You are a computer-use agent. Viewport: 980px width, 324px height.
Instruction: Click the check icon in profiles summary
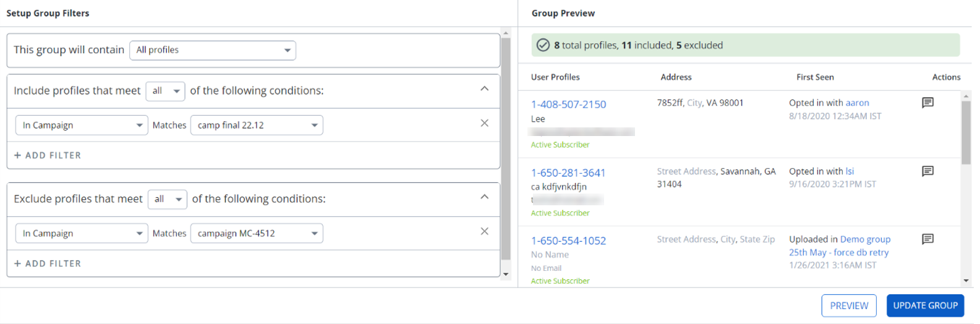[x=543, y=45]
